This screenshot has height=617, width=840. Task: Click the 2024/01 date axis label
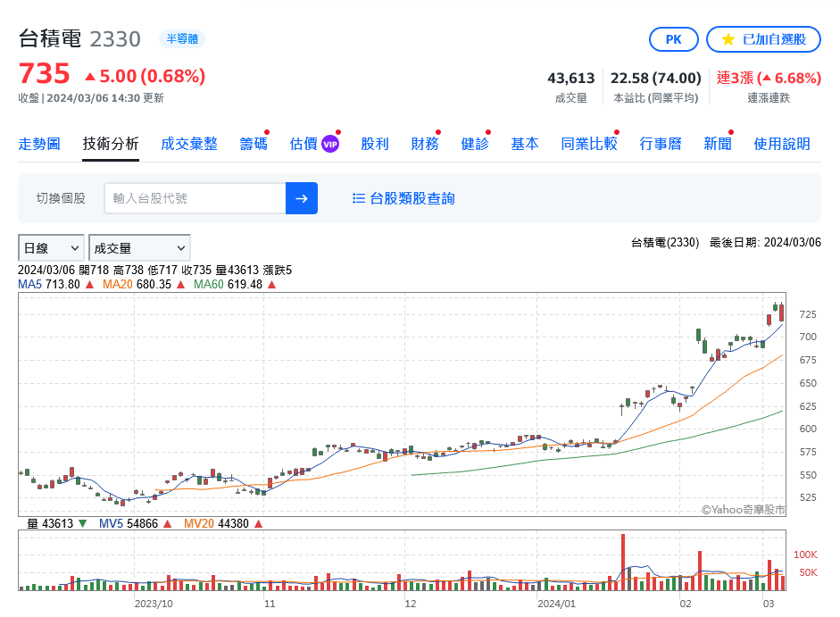557,604
